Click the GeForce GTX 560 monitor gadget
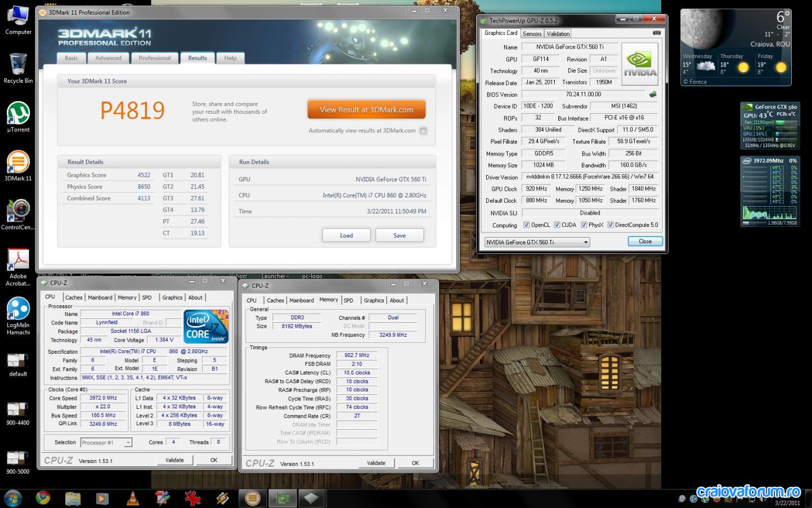Image resolution: width=812 pixels, height=508 pixels. coord(770,126)
